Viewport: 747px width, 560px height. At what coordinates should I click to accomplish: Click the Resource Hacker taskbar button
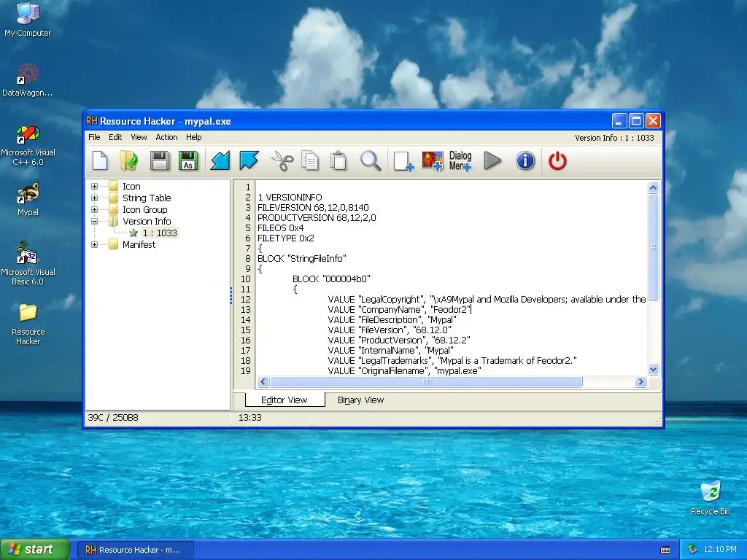[x=135, y=550]
